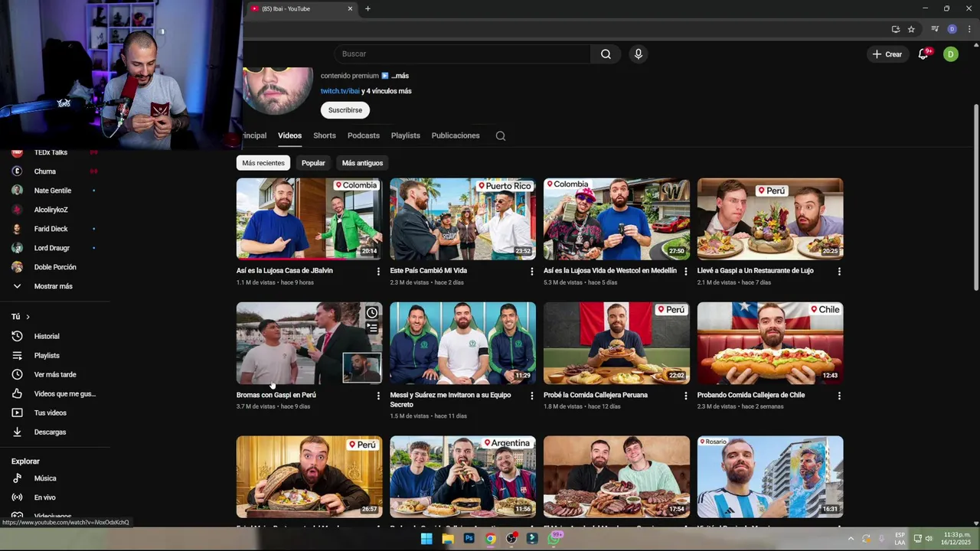Screen dimensions: 980x551
Task: Open options for Bromas con Gaspi video
Action: tap(378, 396)
